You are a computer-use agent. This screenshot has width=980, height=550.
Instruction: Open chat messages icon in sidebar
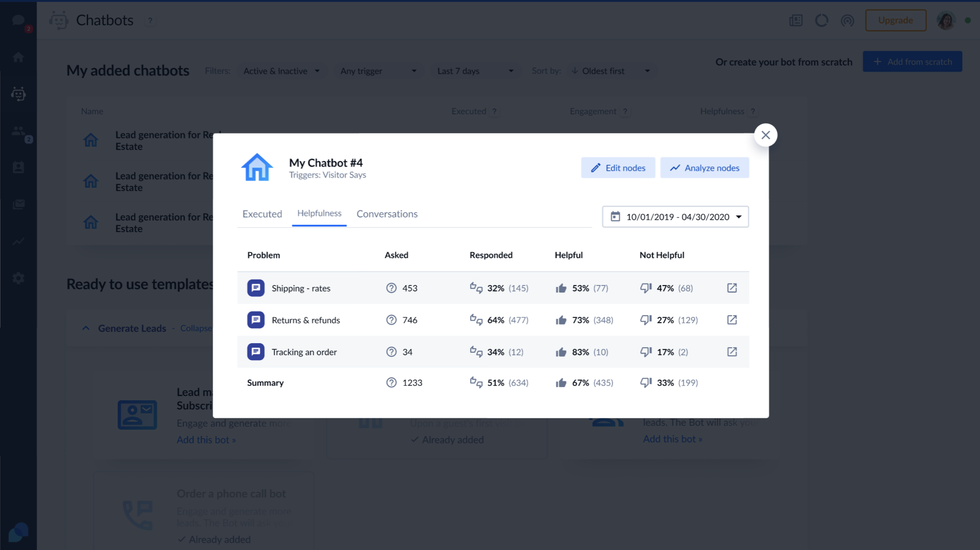(19, 21)
